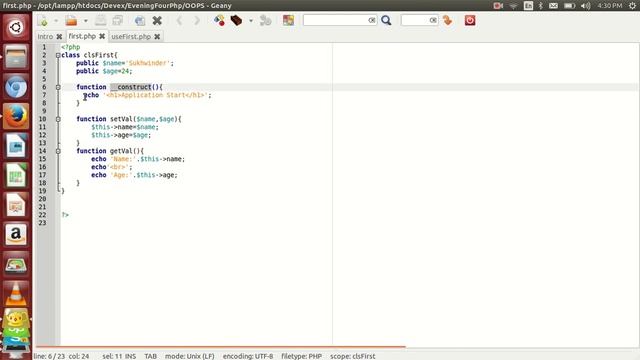Create a new file with the New toolbar icon

coord(43,20)
